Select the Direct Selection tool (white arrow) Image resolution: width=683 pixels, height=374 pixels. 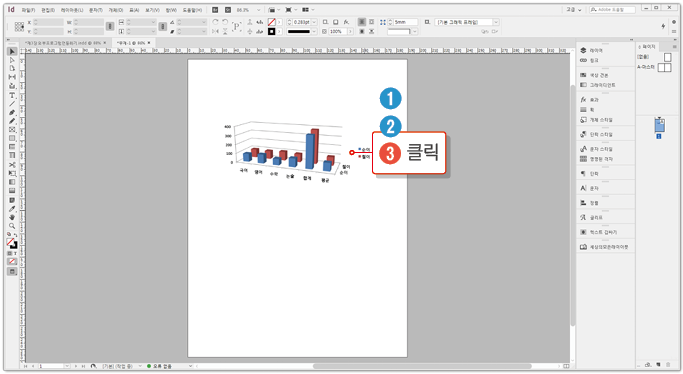[x=12, y=60]
